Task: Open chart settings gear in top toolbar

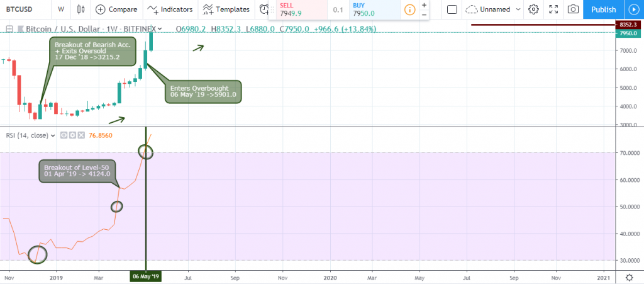Action: (533, 9)
